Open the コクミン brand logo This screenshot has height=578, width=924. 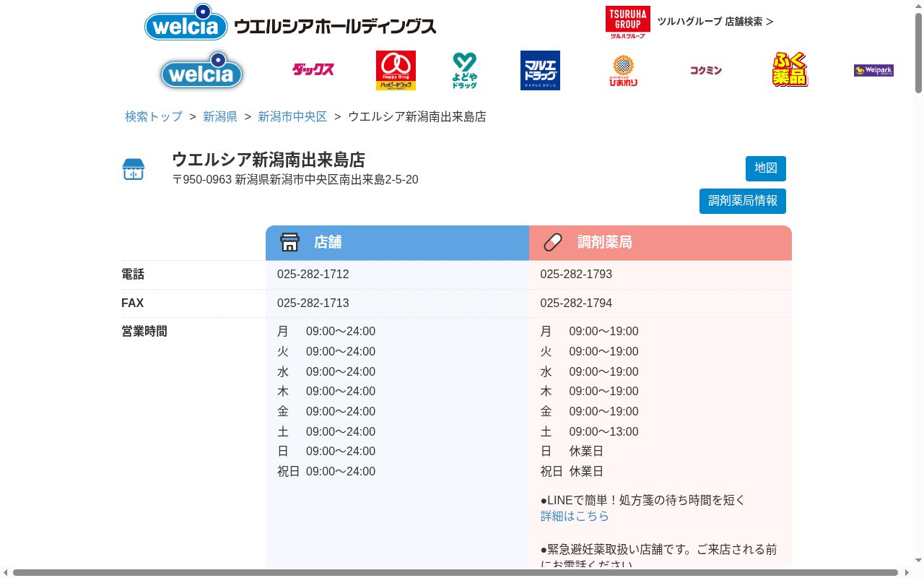tap(705, 70)
